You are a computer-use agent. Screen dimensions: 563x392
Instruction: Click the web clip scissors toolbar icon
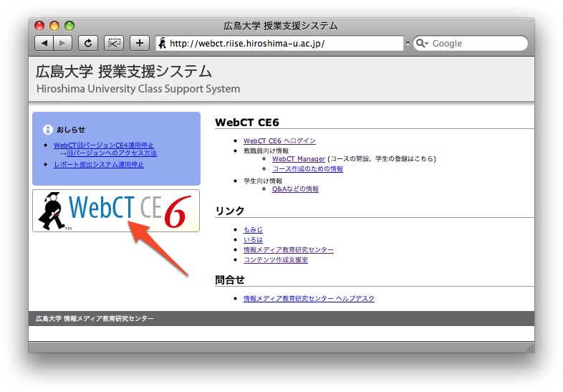point(114,44)
